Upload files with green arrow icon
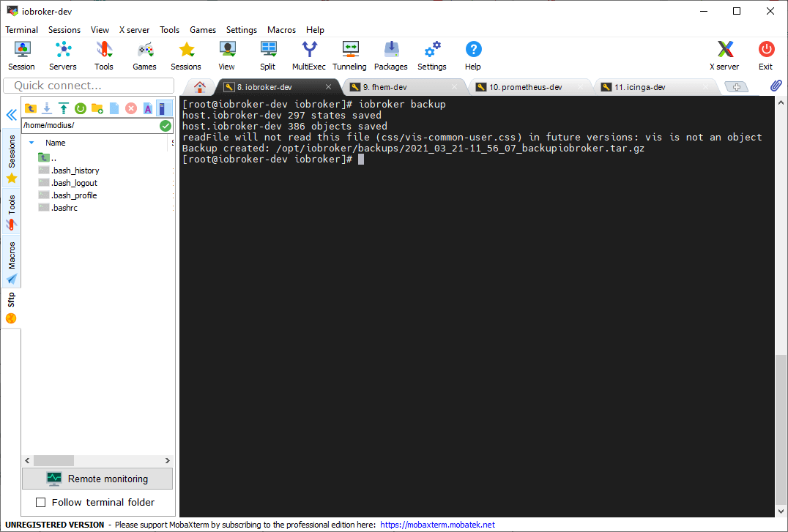Screen dimensions: 788x532 (64, 108)
